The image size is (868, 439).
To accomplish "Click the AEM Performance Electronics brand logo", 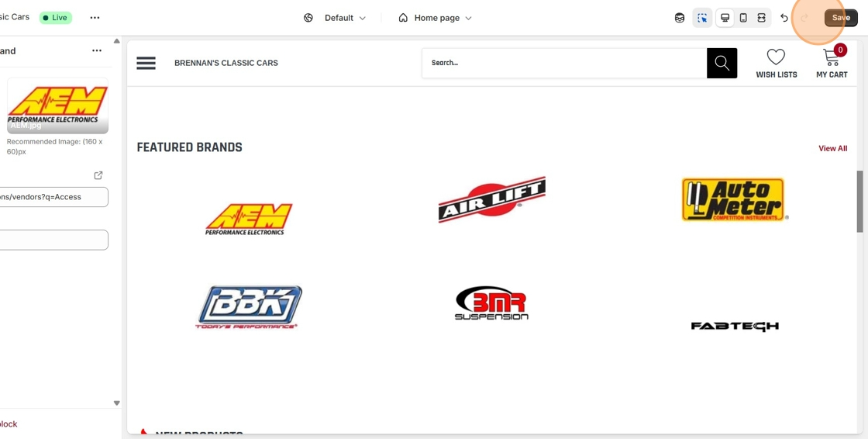I will point(249,219).
